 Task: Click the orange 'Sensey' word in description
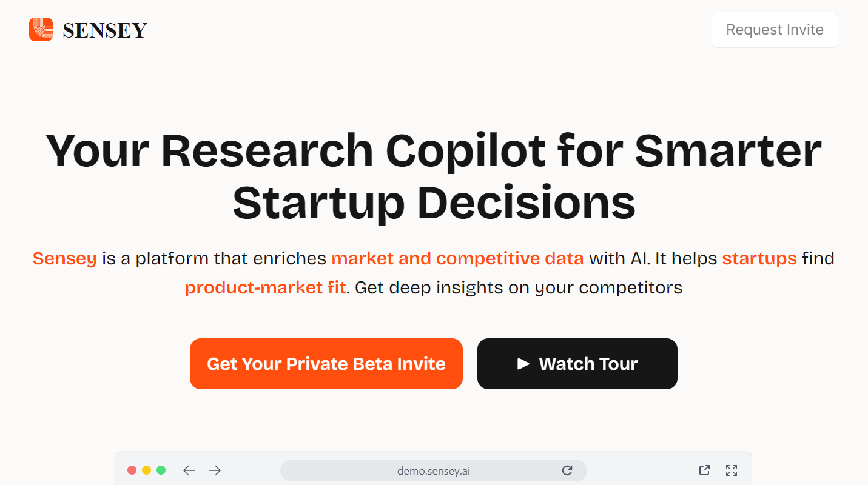point(64,258)
